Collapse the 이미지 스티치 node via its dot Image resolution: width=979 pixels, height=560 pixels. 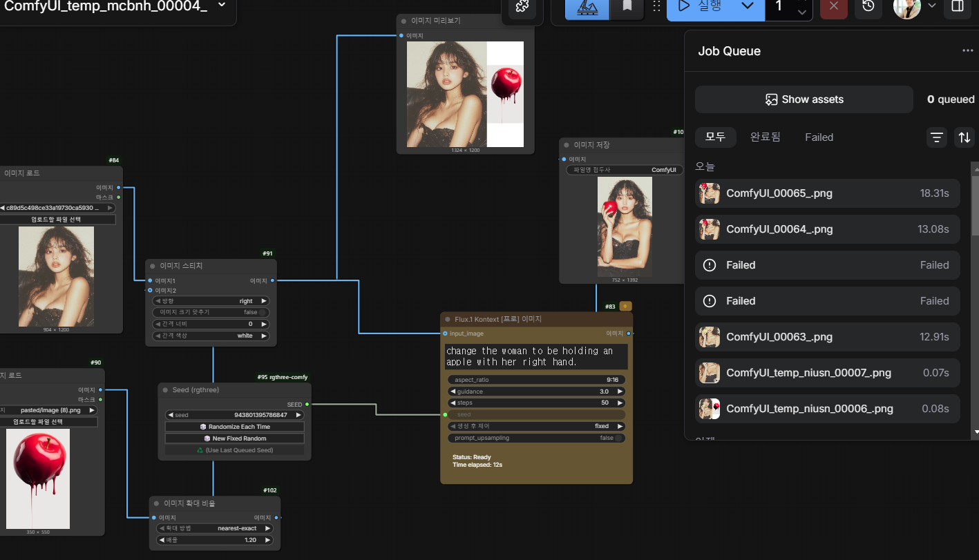pos(153,266)
